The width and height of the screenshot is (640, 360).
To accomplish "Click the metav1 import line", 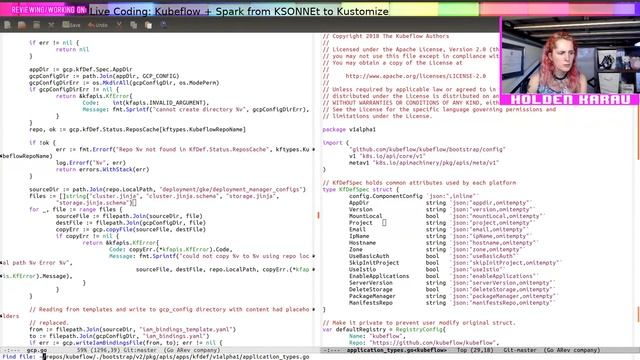I will [424, 163].
